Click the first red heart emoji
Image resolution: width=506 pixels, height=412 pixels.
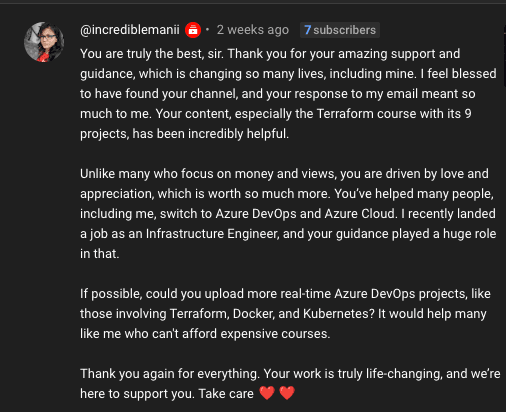[x=267, y=393]
